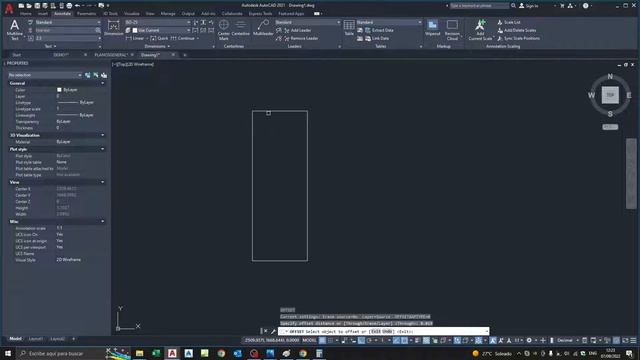Switch to the Layout1 tab

point(36,339)
